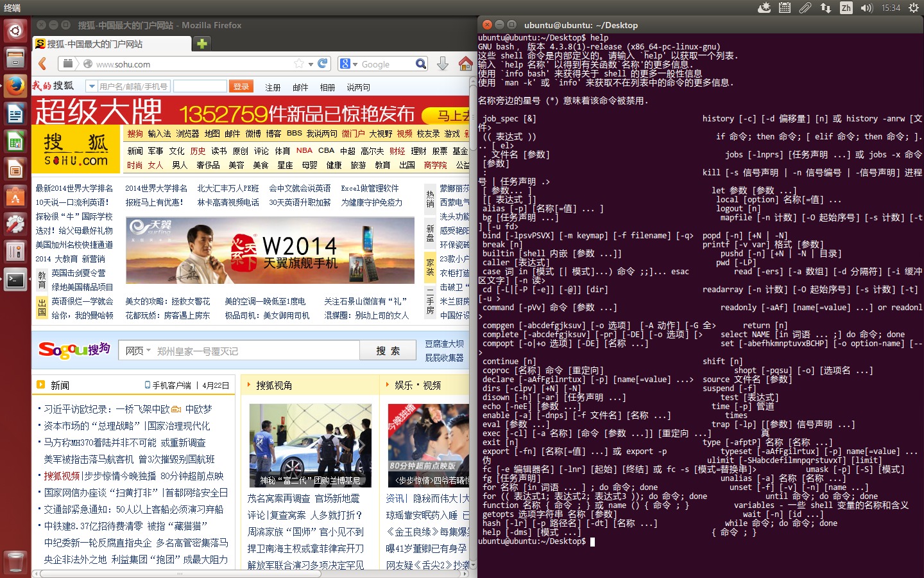Open the 手机客户端 link in news header
Screen dimensions: 924x578
click(x=168, y=385)
